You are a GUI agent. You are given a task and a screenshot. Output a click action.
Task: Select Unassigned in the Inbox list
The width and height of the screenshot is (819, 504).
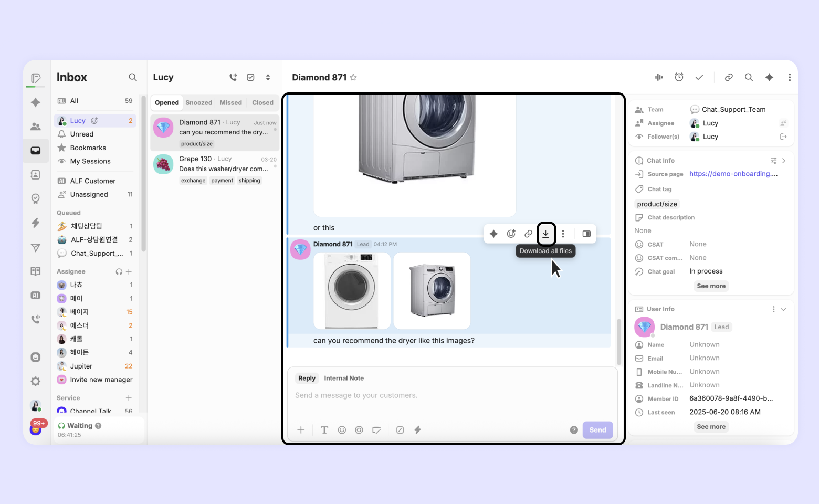coord(95,194)
